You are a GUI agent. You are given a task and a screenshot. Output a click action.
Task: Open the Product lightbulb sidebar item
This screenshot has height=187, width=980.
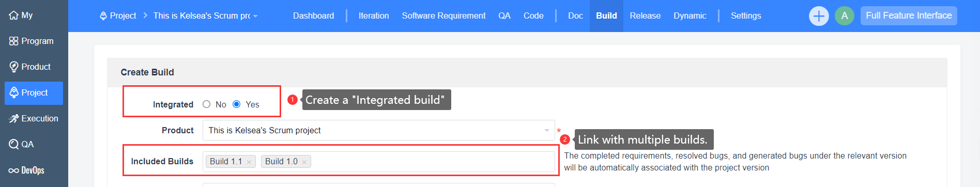pyautogui.click(x=30, y=67)
